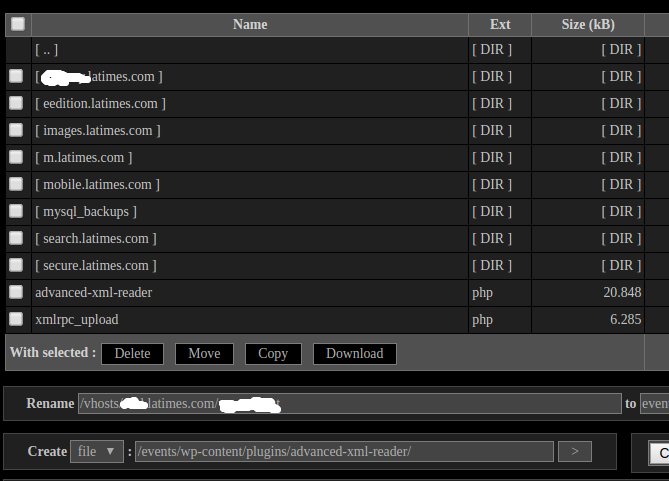Sort by the Ext column header
The image size is (669, 481).
(x=500, y=24)
